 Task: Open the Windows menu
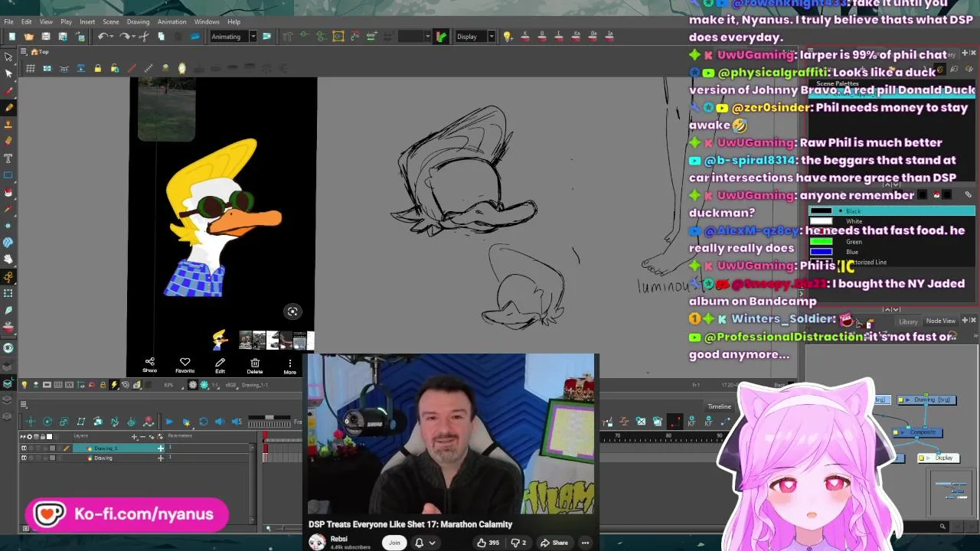[x=207, y=21]
